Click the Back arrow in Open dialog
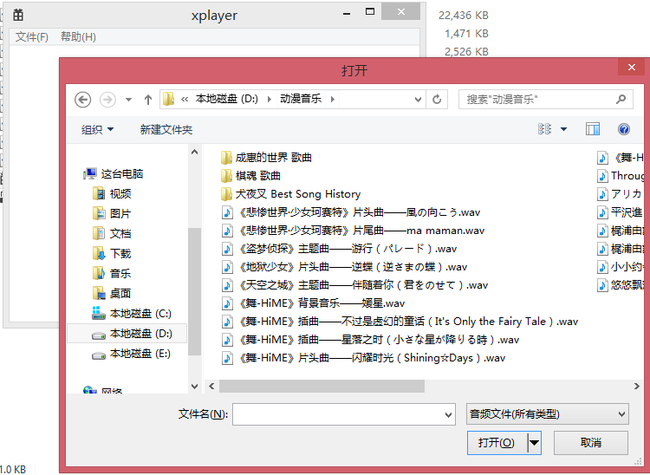650x475 pixels. point(82,100)
